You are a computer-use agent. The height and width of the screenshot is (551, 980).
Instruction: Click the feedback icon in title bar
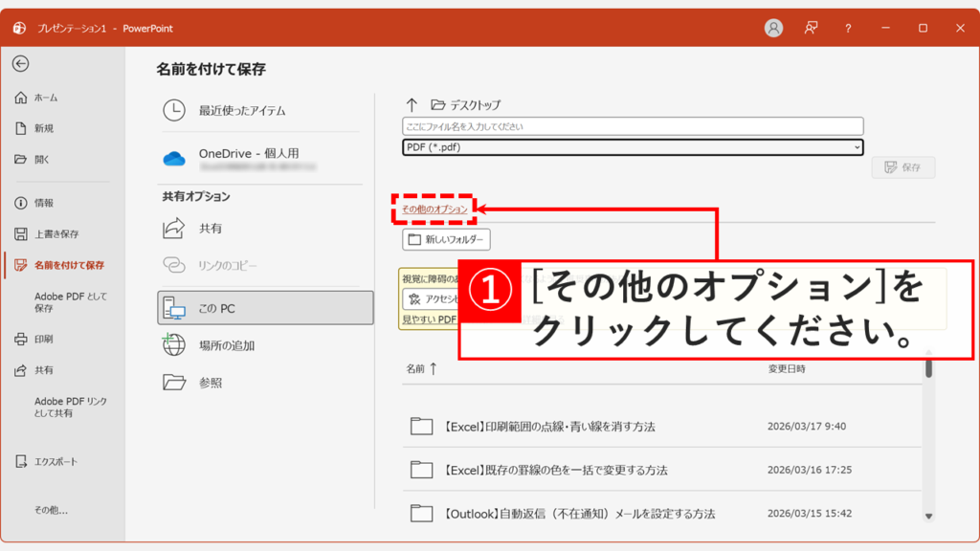coord(810,28)
